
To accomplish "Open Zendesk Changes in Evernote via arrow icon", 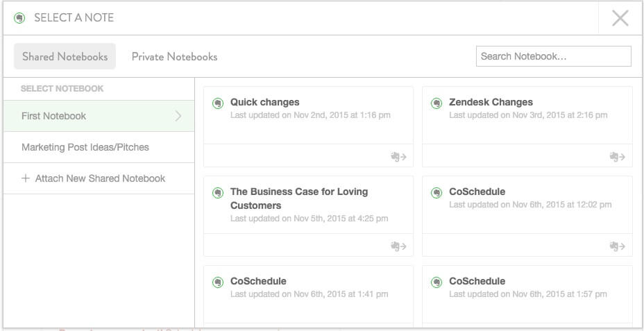I will (x=618, y=156).
